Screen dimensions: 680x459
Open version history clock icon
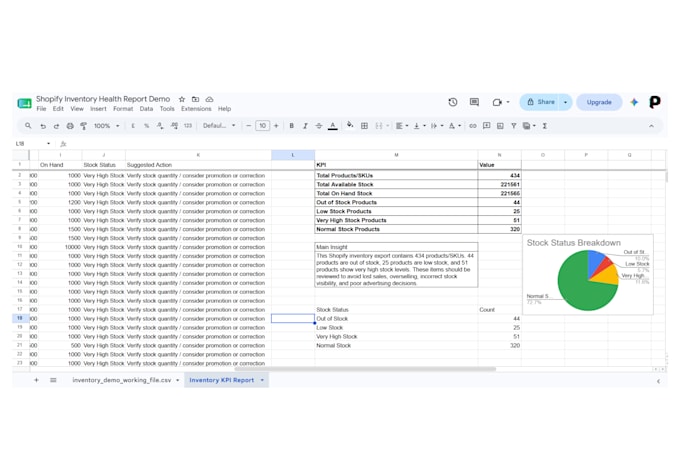(x=453, y=102)
